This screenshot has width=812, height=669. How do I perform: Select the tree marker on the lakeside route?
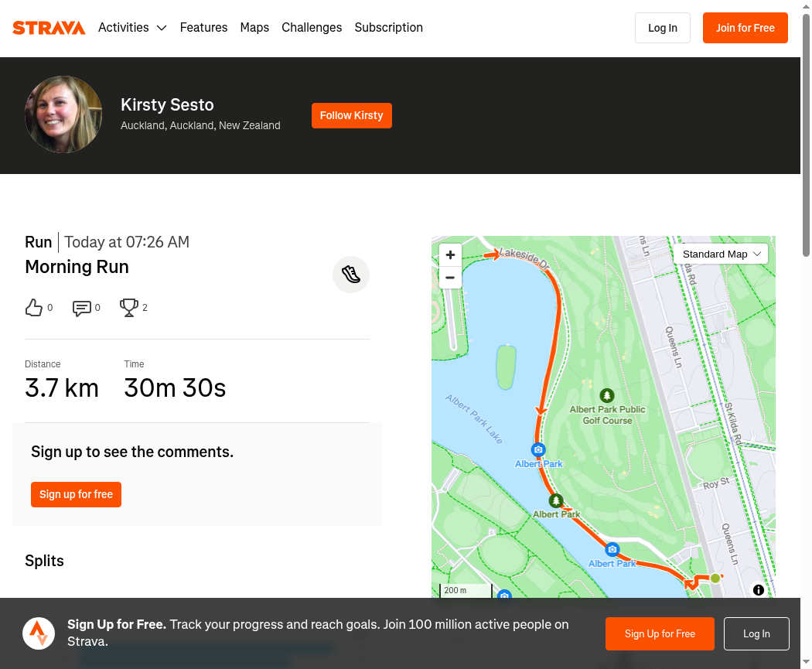(x=556, y=500)
